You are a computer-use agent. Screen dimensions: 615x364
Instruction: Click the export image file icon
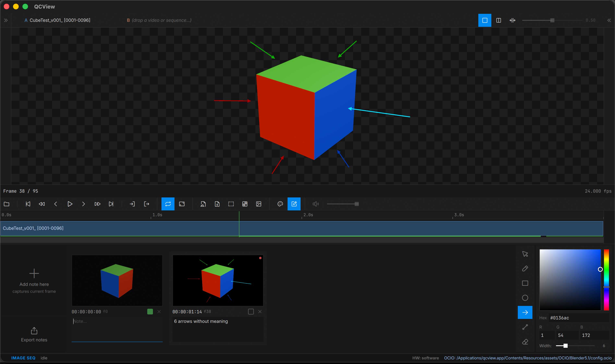[x=203, y=204]
